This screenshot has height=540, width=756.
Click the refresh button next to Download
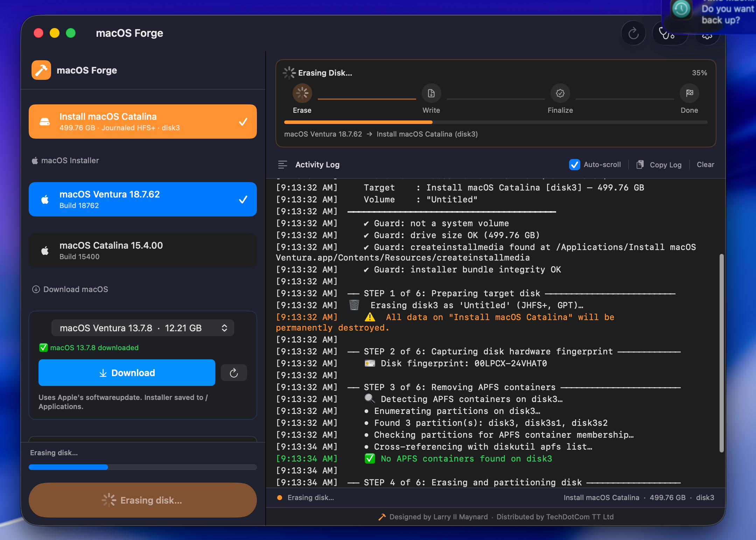234,373
